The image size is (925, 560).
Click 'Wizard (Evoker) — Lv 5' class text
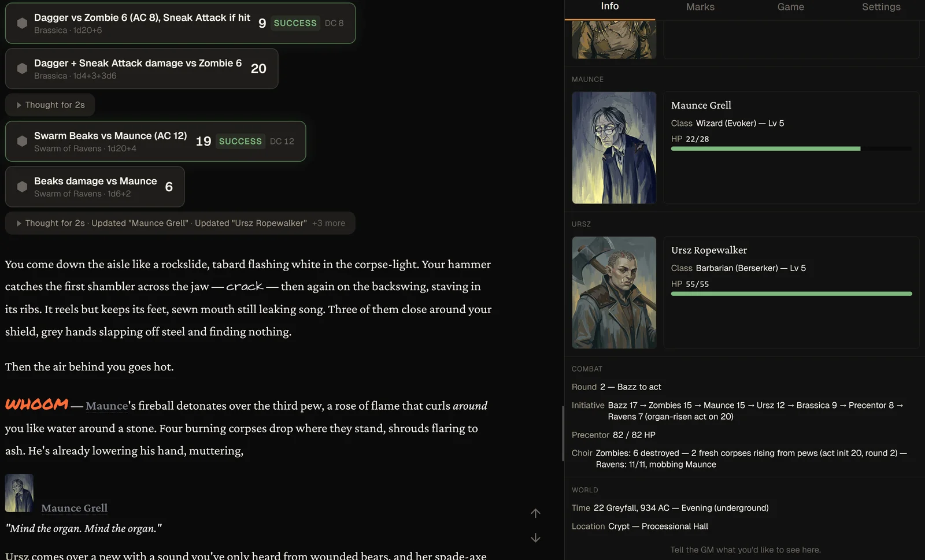click(x=740, y=124)
